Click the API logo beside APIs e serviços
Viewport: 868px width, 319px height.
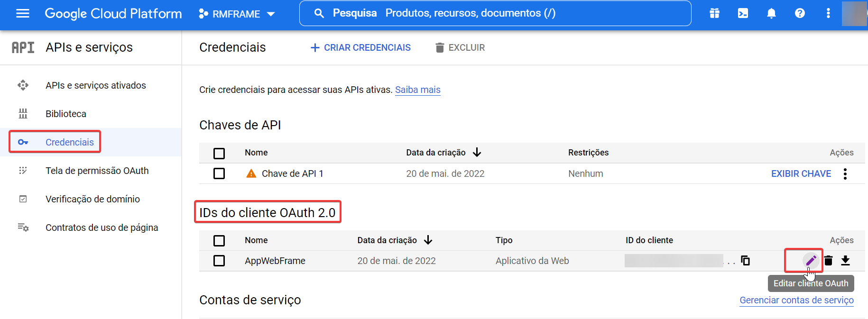pyautogui.click(x=23, y=47)
